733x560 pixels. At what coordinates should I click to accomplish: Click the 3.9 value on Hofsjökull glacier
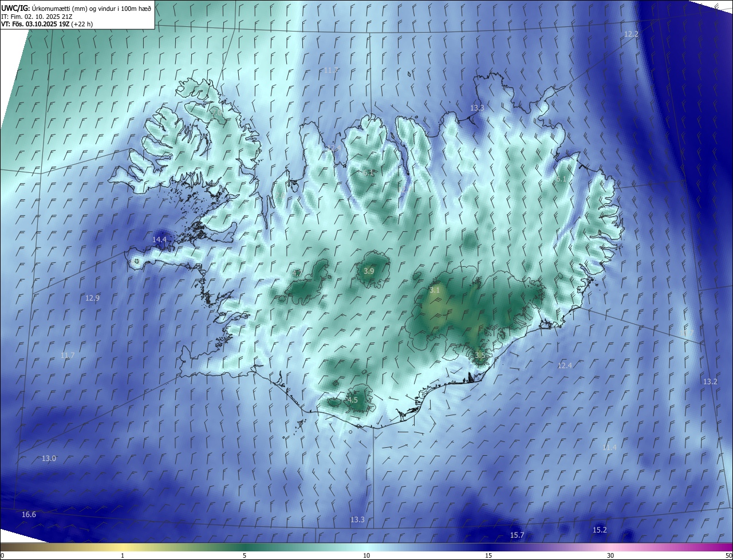369,271
